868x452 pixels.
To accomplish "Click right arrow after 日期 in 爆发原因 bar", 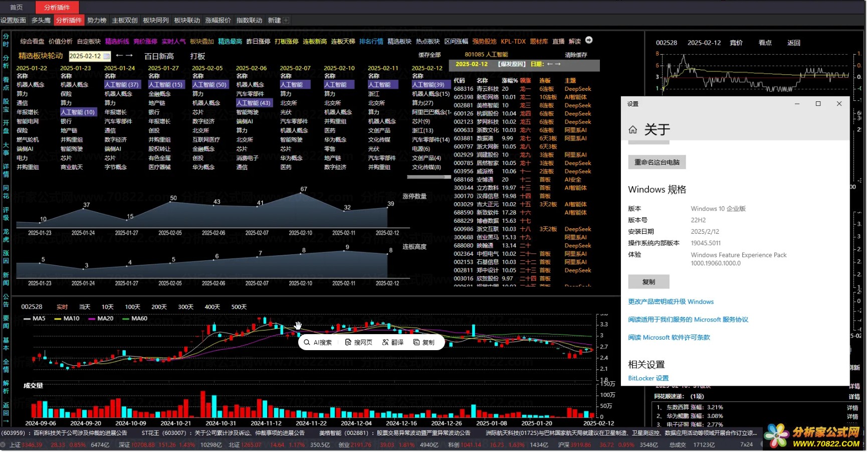I will pos(558,64).
